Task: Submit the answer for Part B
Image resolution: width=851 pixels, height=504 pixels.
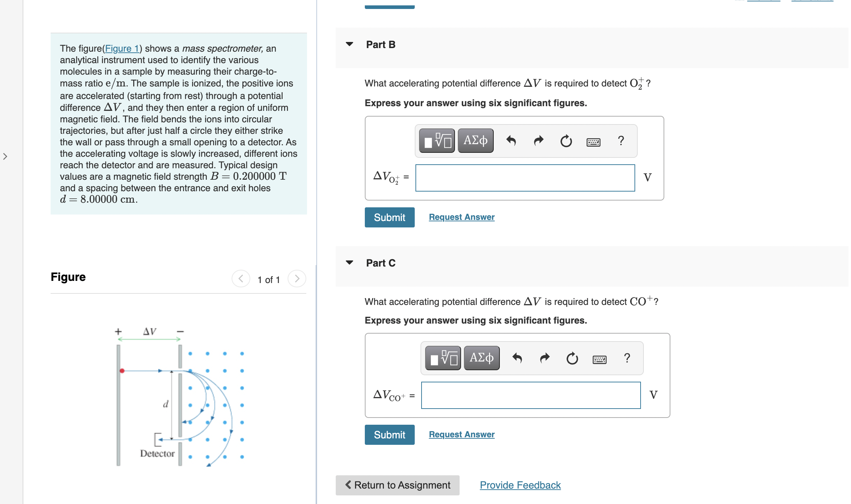Action: point(389,217)
